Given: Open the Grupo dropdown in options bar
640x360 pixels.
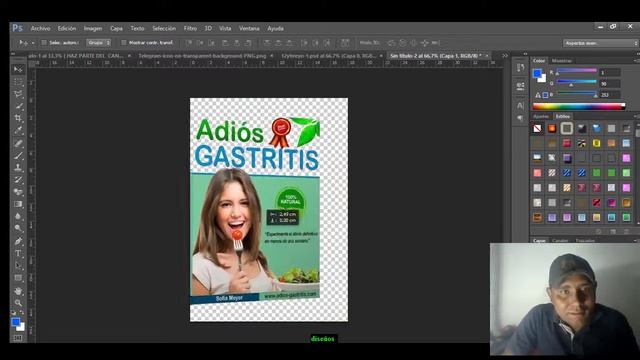Looking at the screenshot, I should tap(98, 42).
